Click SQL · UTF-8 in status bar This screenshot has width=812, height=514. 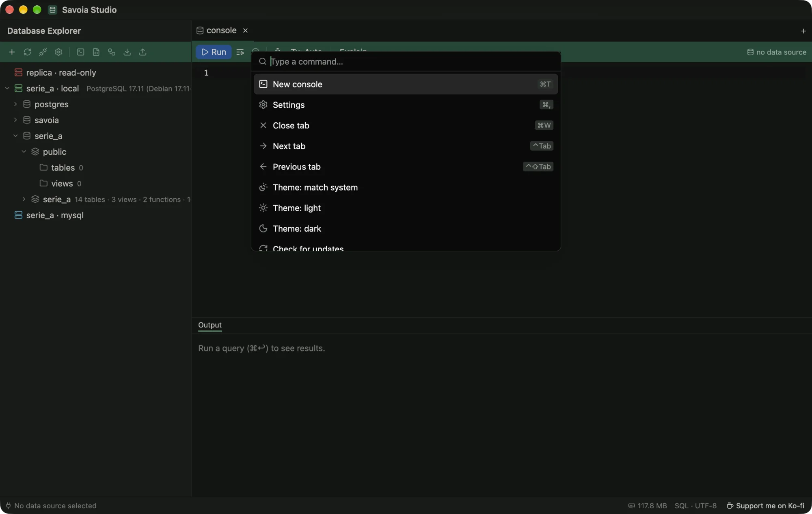pos(695,506)
